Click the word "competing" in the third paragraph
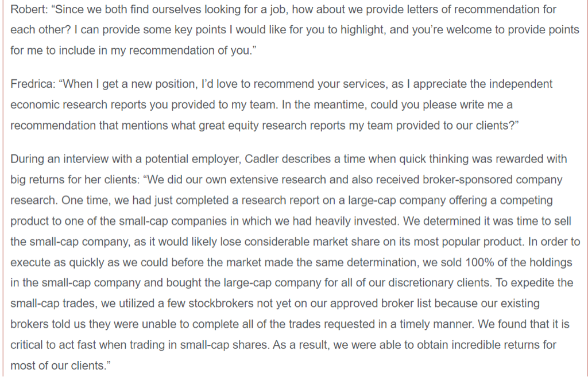Viewport: 588px width, 377px height. (510, 200)
